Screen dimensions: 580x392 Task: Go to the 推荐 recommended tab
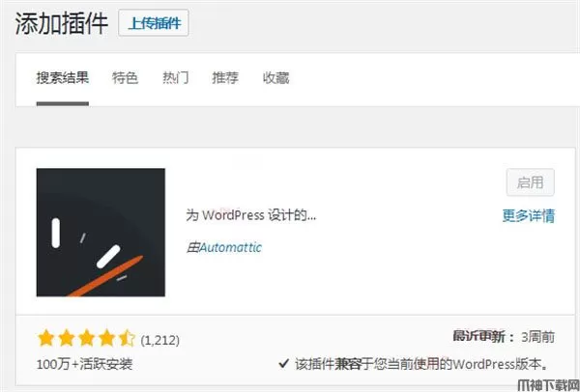[225, 78]
